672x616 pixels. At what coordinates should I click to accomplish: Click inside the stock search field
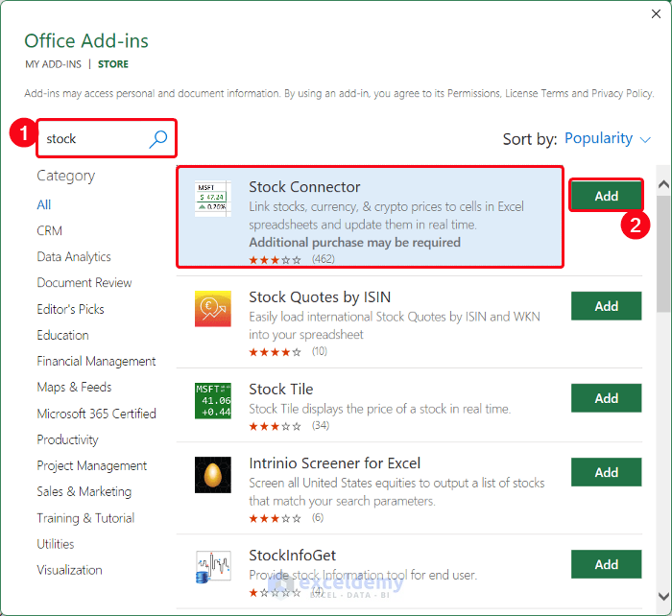(x=91, y=139)
